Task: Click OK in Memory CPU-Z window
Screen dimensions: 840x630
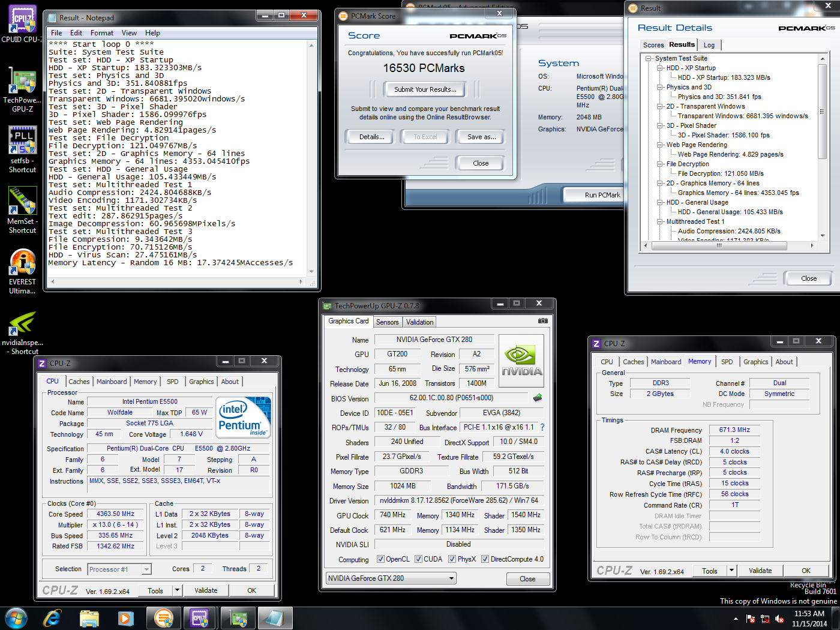Action: click(x=806, y=571)
